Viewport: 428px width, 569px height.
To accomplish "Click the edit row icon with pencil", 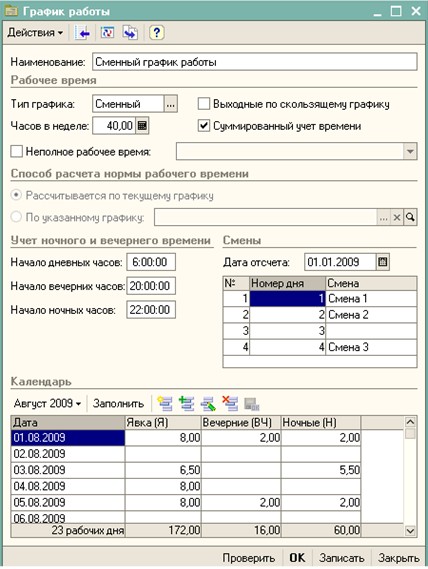I will click(208, 404).
